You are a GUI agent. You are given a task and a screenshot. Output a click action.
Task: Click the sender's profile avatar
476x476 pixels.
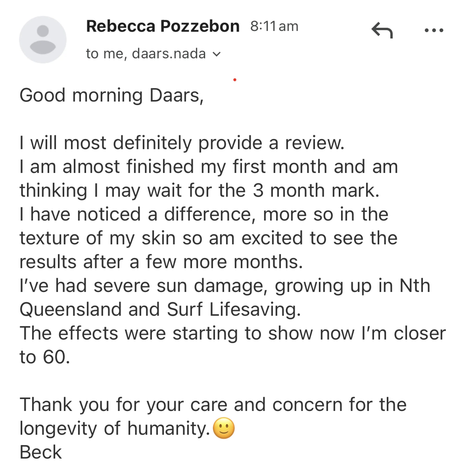(43, 40)
